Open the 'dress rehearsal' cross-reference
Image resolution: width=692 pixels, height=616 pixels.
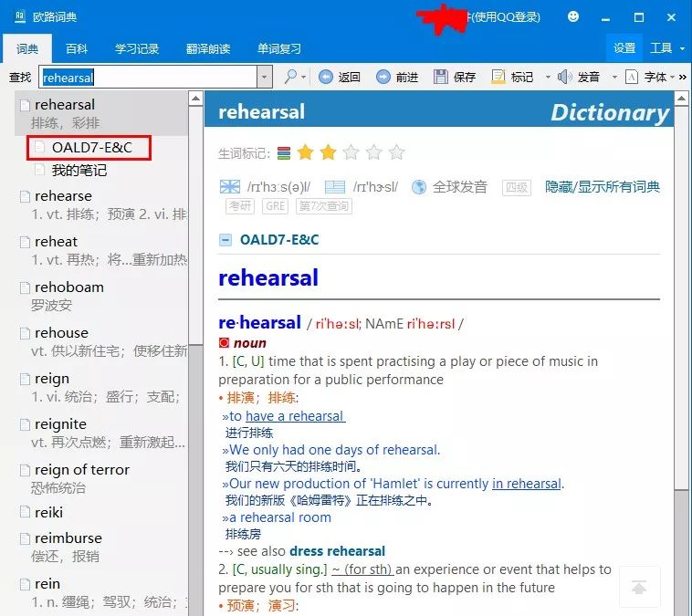[337, 551]
